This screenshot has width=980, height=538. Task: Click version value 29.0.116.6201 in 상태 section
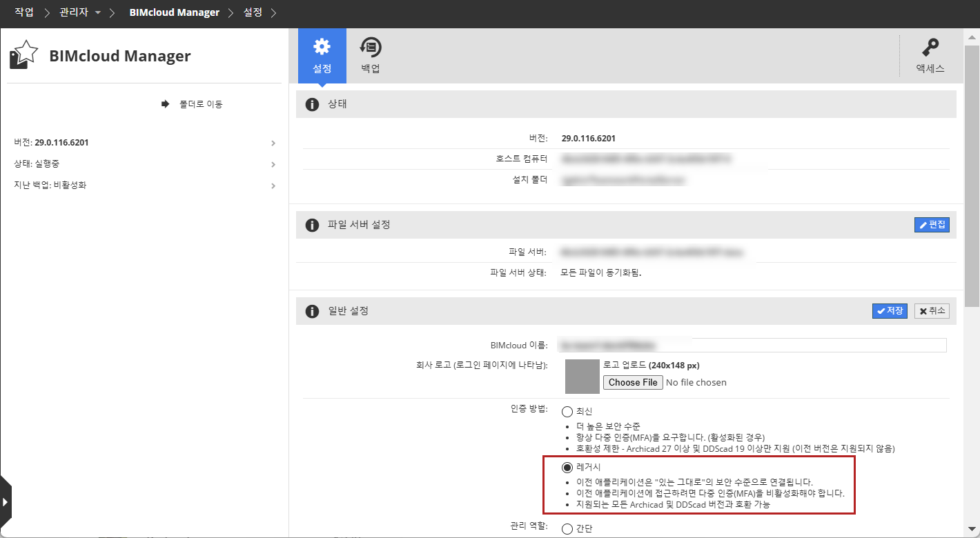589,138
